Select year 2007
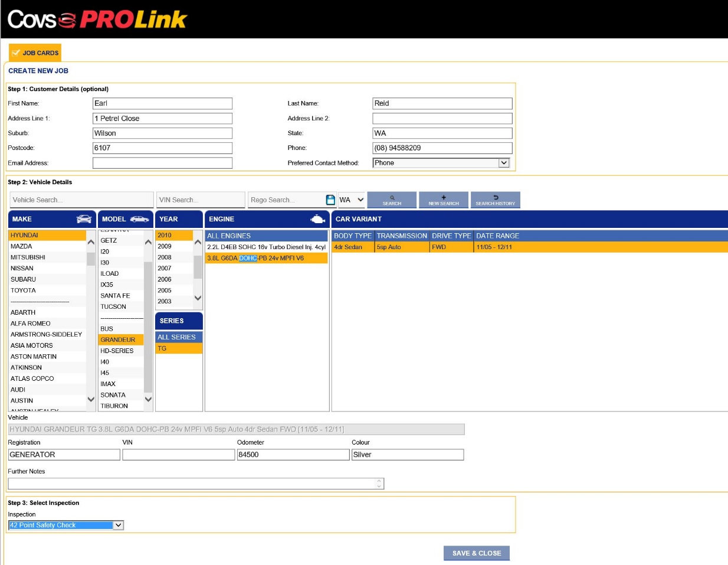The image size is (728, 565). [174, 268]
